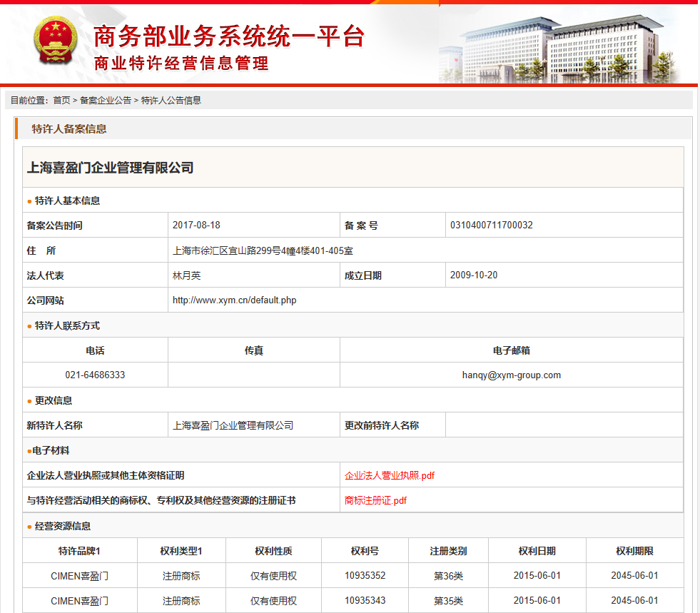700x613 pixels.
Task: Click 2045-06-01 in the 10935352 row
Action: tap(635, 575)
